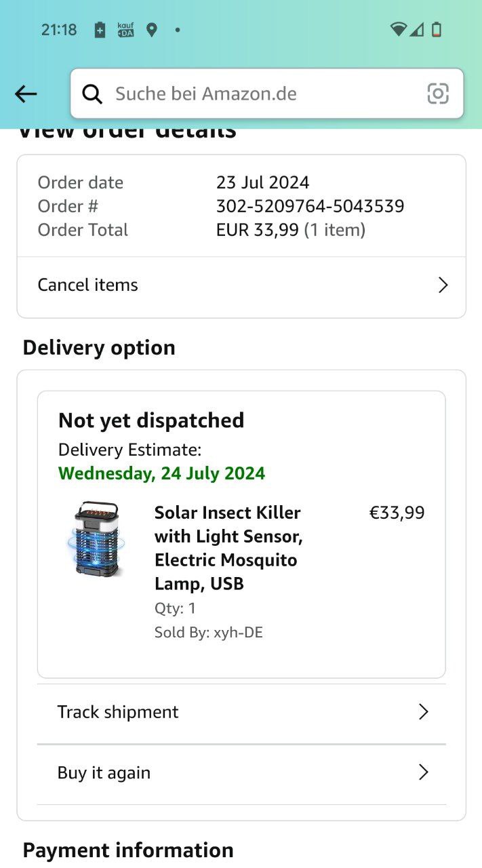Tap the back arrow icon
482x868 pixels.
coord(26,94)
